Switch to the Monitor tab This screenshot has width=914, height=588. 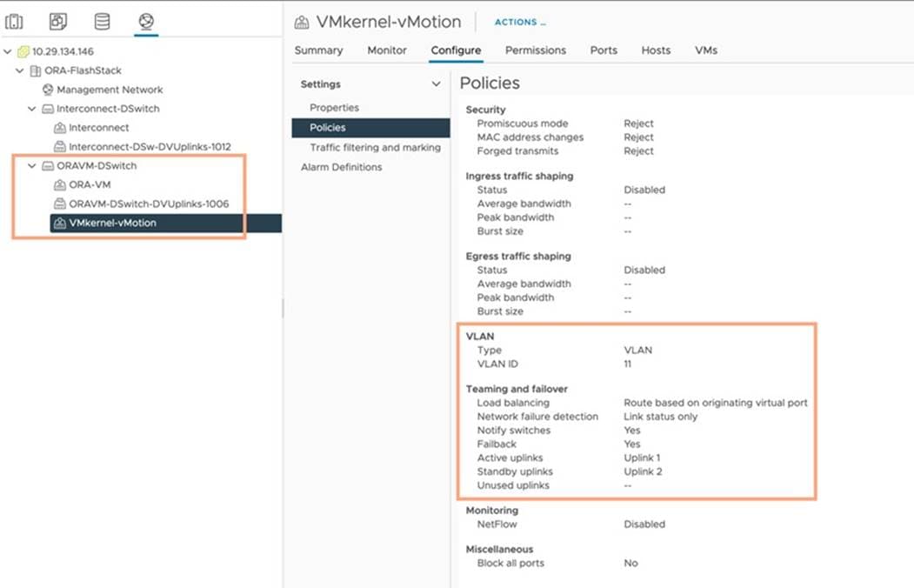pyautogui.click(x=387, y=50)
